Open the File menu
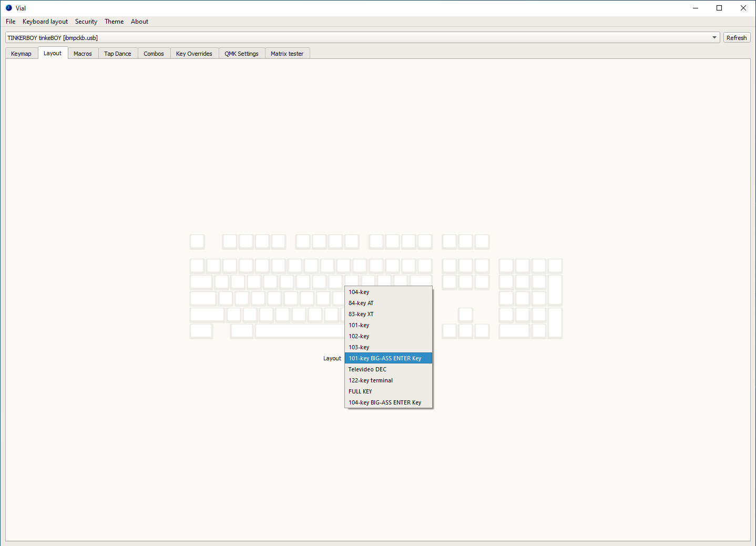756x546 pixels. click(x=11, y=22)
